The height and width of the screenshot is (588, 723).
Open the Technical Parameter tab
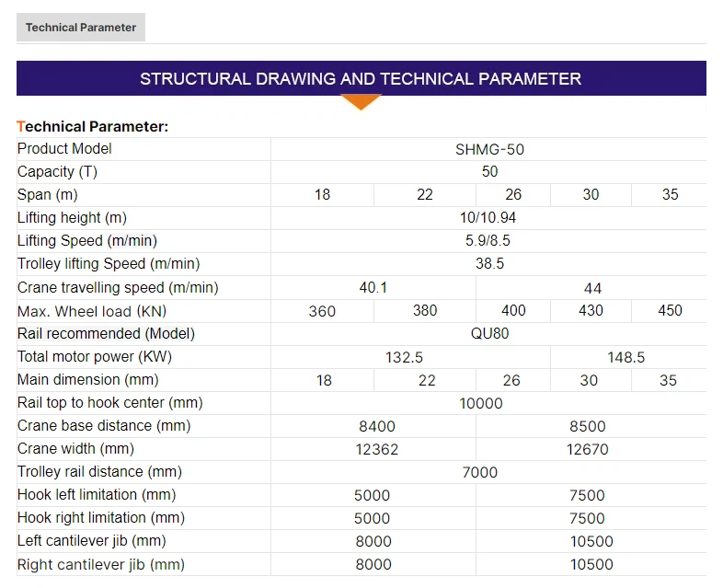point(81,28)
